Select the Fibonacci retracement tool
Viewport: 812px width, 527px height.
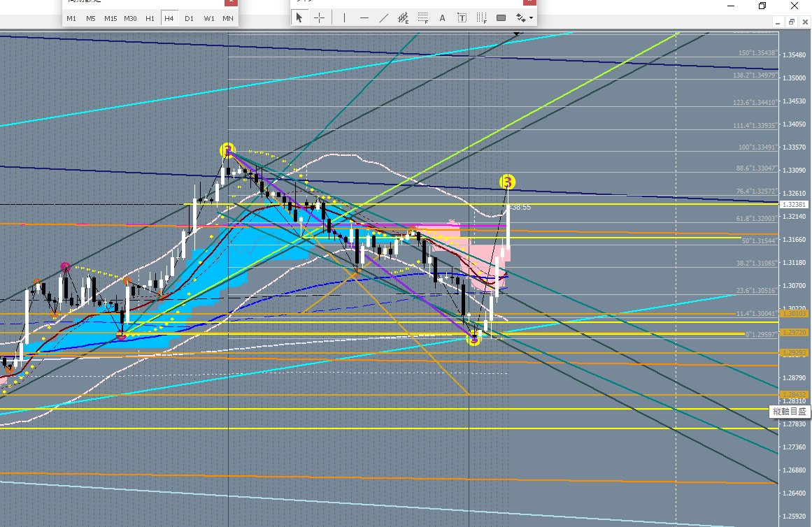423,17
